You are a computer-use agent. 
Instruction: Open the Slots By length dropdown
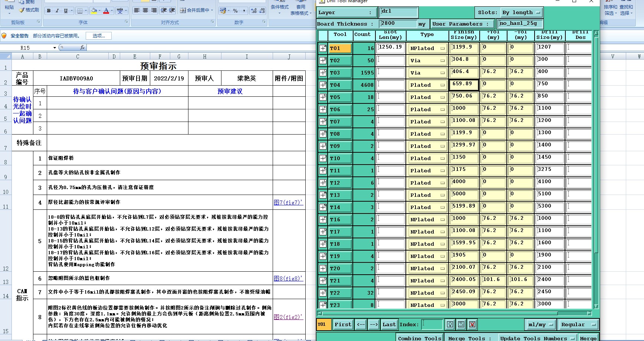click(x=522, y=13)
